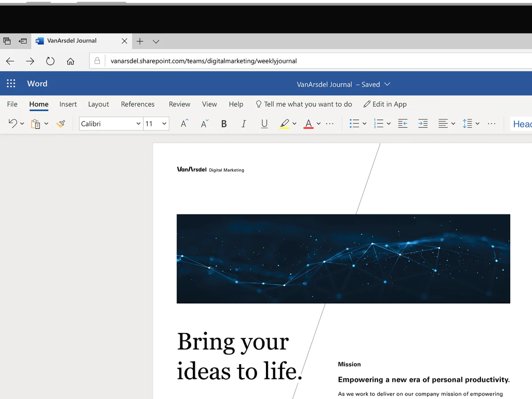Open the Paste options dropdown arrow
The image size is (532, 399).
(46, 124)
